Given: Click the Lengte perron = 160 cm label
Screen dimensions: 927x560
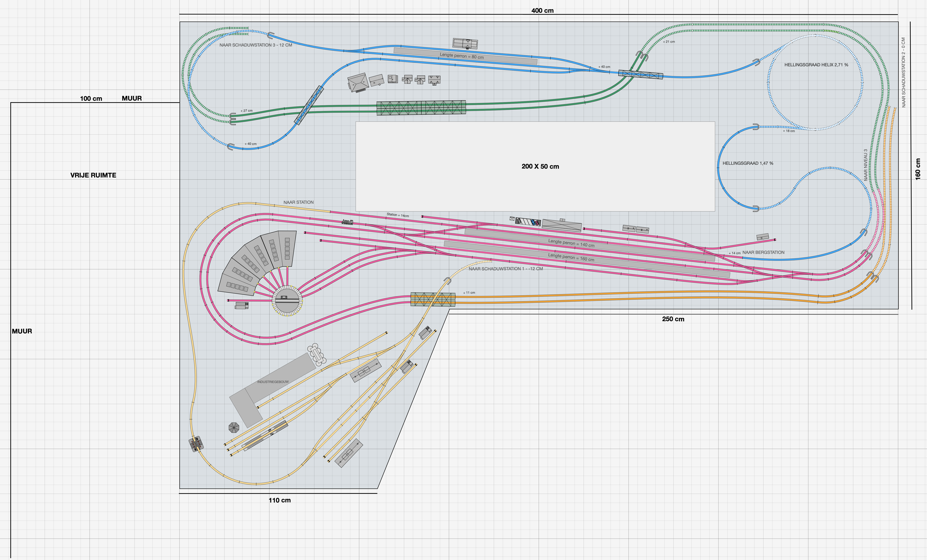Looking at the screenshot, I should tap(571, 257).
